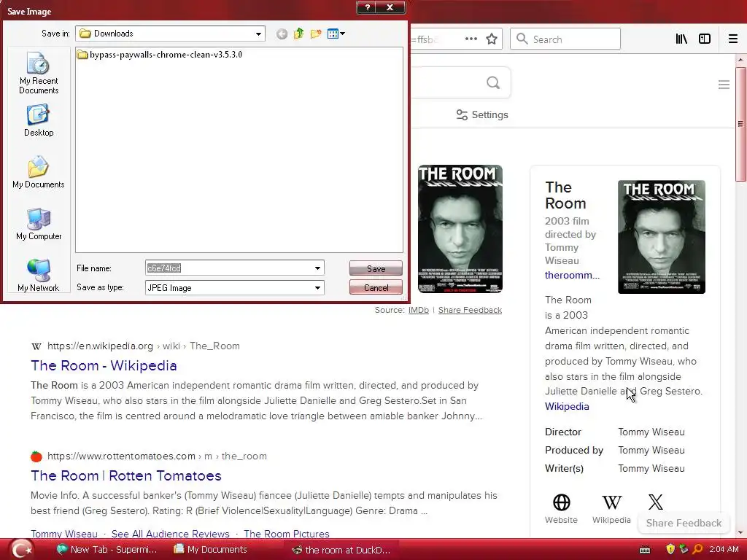The width and height of the screenshot is (747, 560).
Task: Click the Wikipedia link after the description
Action: click(x=567, y=406)
